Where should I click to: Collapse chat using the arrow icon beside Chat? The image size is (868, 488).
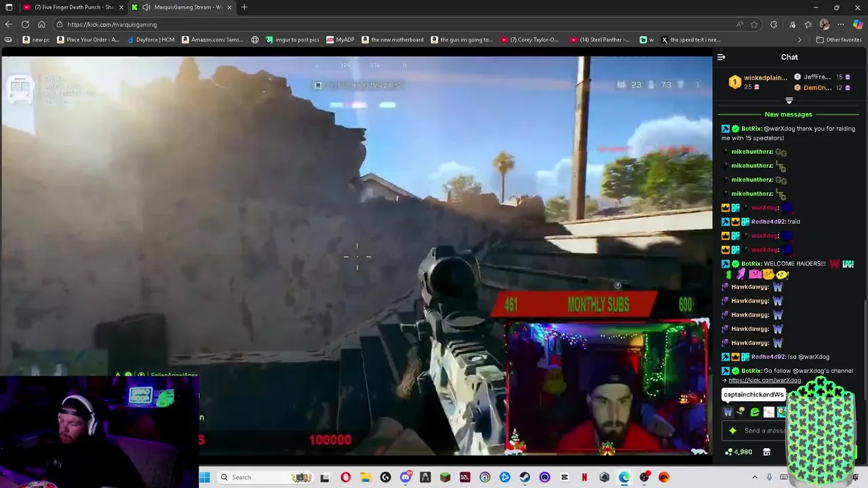722,57
